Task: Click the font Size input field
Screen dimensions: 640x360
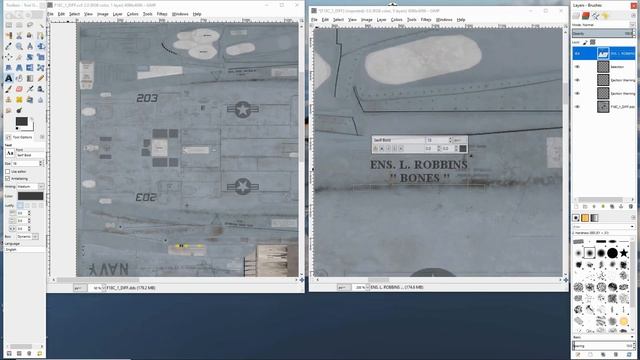Action: tap(25, 163)
